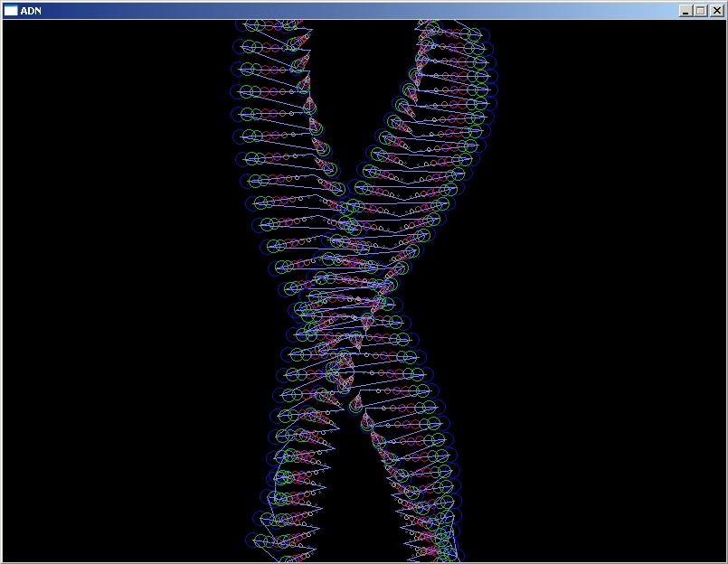
Task: Maximize the ADN window
Action: (701, 11)
